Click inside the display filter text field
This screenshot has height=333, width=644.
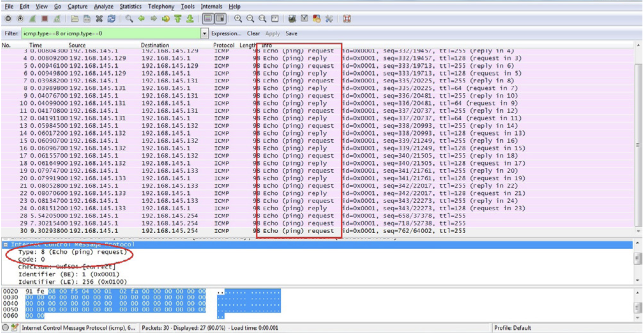click(x=110, y=33)
